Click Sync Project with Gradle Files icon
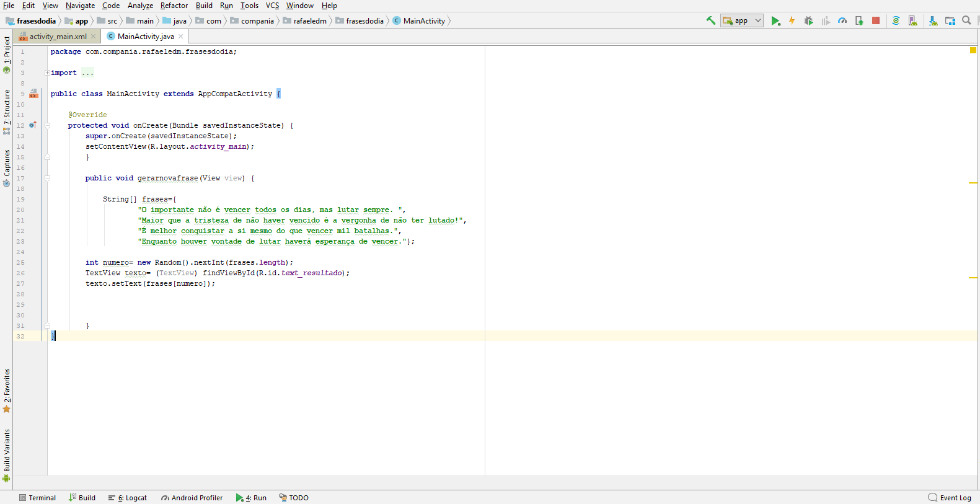This screenshot has width=980, height=504. (x=896, y=20)
